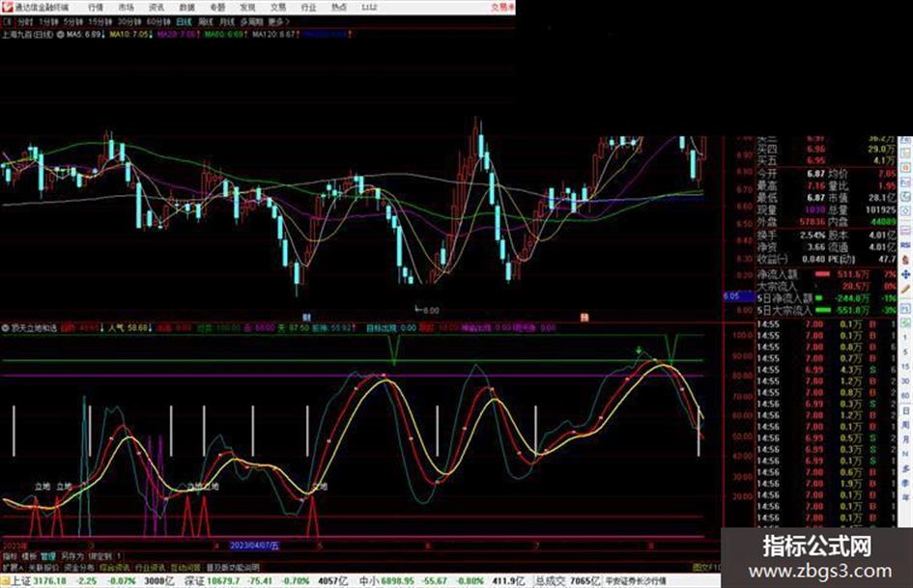
Task: Click the gear icon beside 上海九百 title
Action: pyautogui.click(x=60, y=35)
